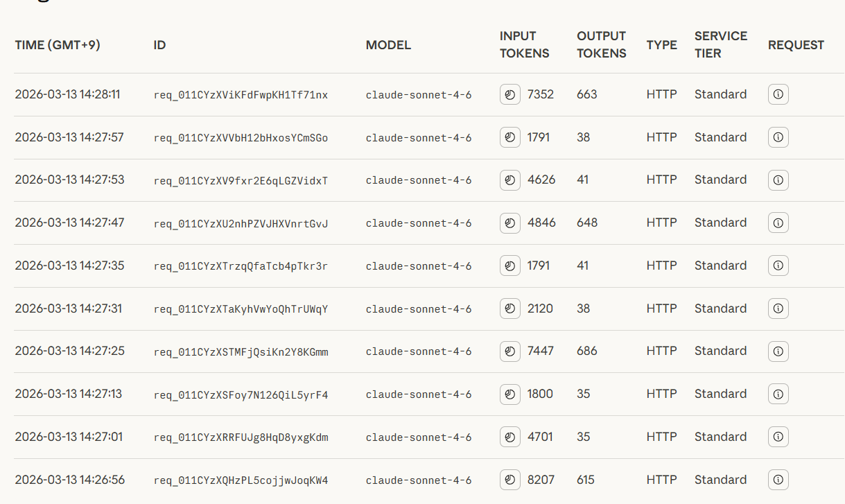The image size is (845, 504).
Task: Click the token icon beside 2120
Action: (510, 309)
